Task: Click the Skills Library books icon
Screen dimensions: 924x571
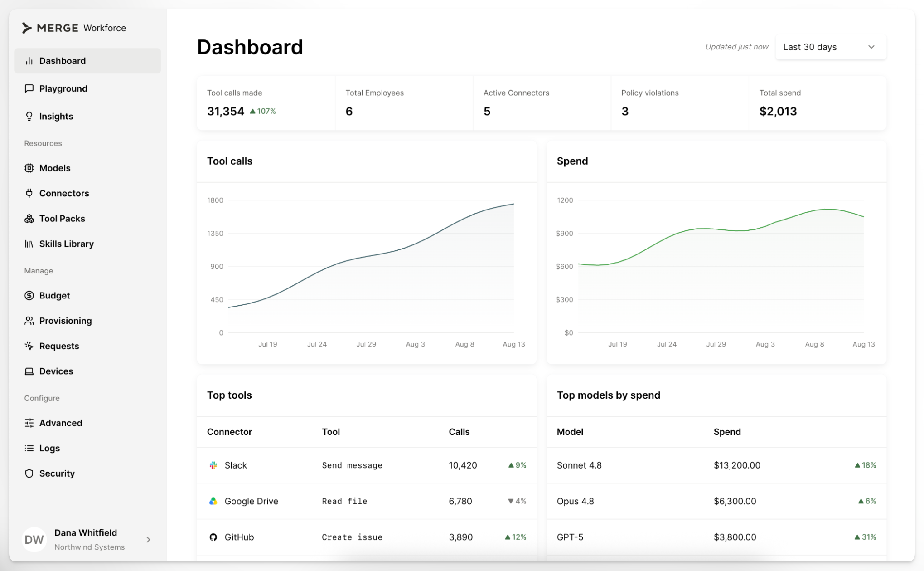Action: 29,244
